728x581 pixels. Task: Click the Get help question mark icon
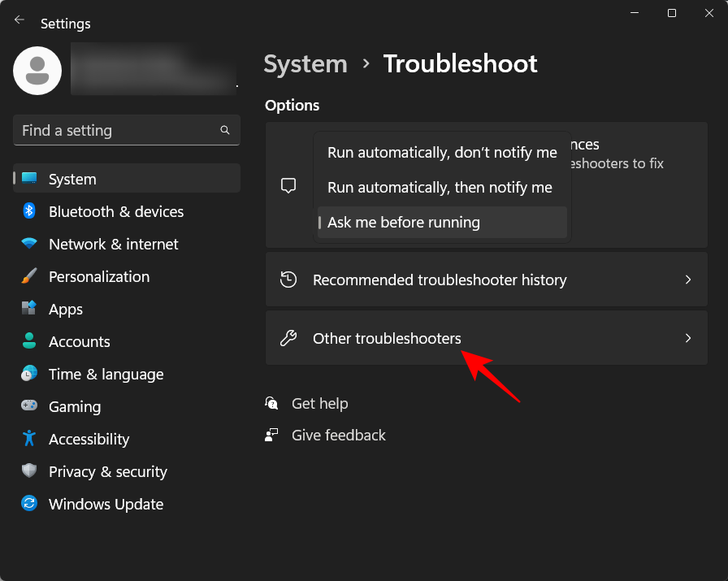pos(272,403)
